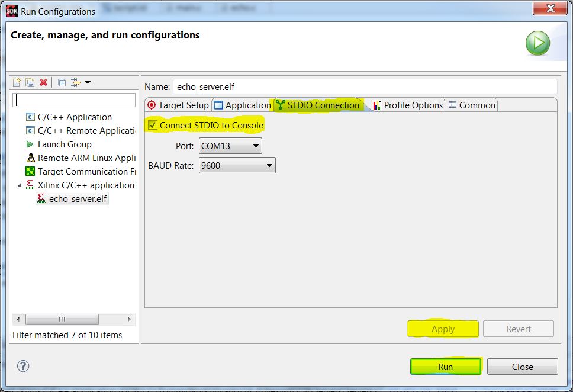Click the SDK logo in title bar
Screen dimensions: 573x392
tap(12, 11)
